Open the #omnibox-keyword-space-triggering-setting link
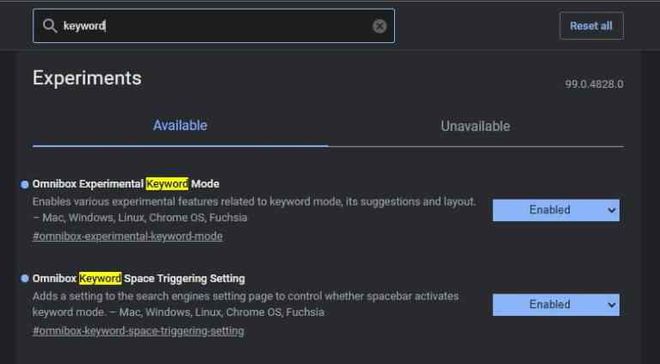The width and height of the screenshot is (660, 364). pos(138,331)
